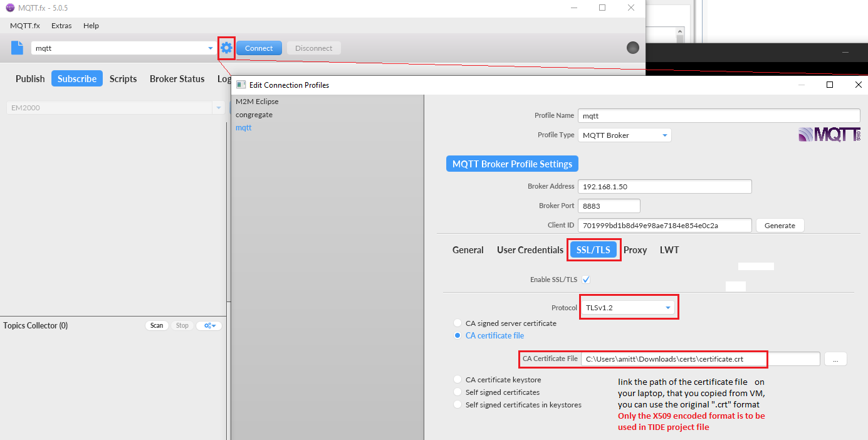Open the TLSv1.2 protocol dropdown
Viewport: 868px width, 440px height.
point(628,308)
